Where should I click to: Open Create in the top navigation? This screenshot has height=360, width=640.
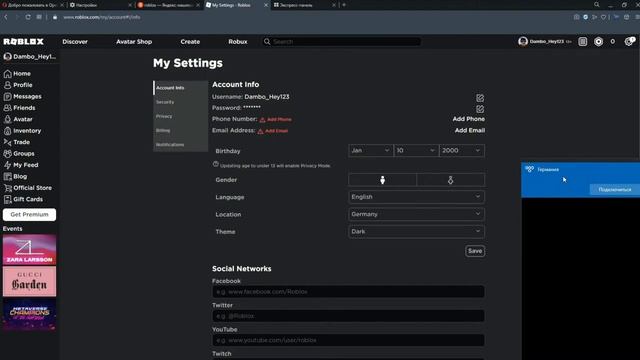point(190,42)
